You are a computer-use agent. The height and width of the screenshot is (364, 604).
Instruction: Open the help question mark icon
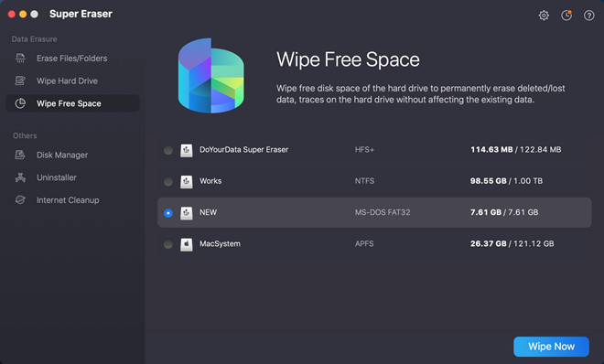point(588,16)
